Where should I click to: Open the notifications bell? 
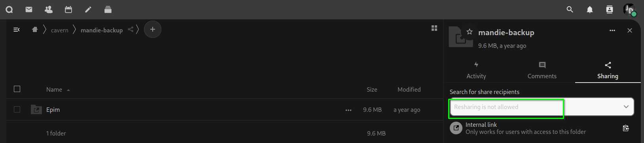pyautogui.click(x=590, y=9)
